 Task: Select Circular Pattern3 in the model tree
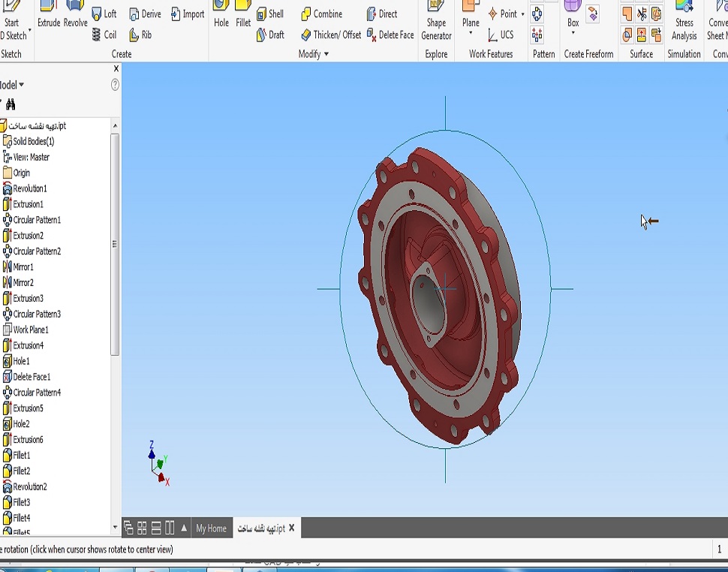(36, 314)
